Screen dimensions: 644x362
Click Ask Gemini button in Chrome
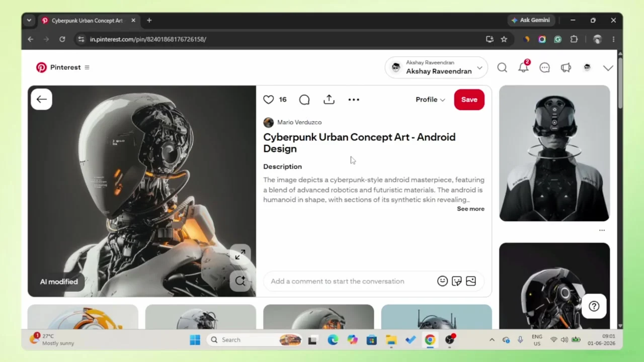pos(531,20)
